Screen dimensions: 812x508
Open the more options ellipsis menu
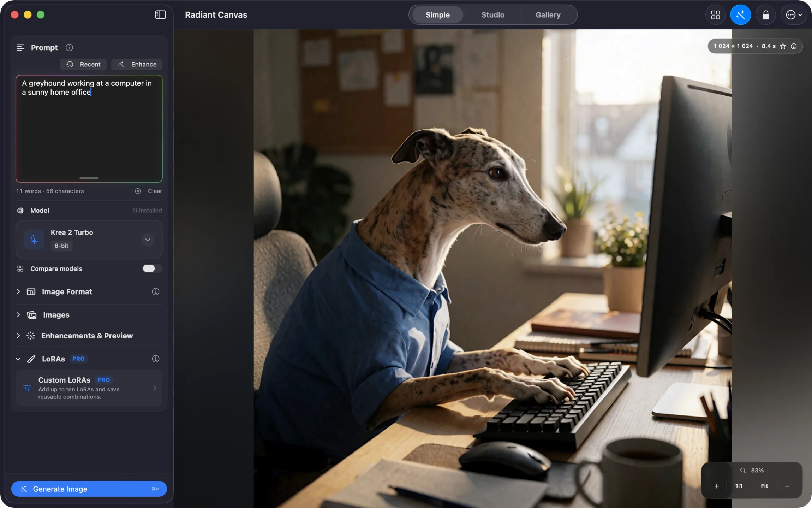(794, 15)
